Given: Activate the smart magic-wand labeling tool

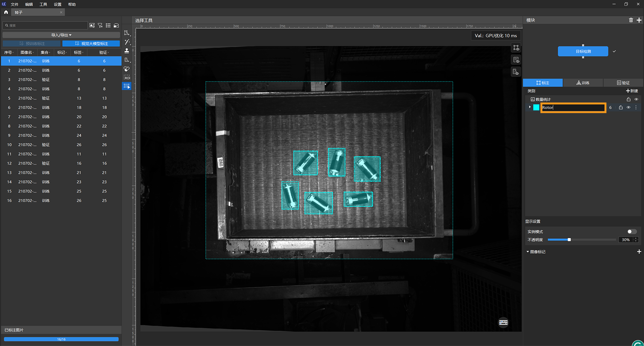Looking at the screenshot, I should [127, 42].
